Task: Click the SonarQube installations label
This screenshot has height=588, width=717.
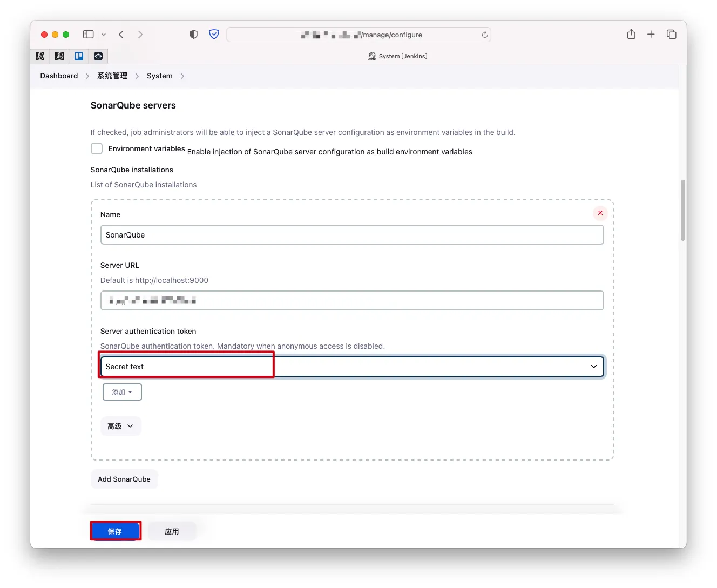Action: click(x=132, y=170)
